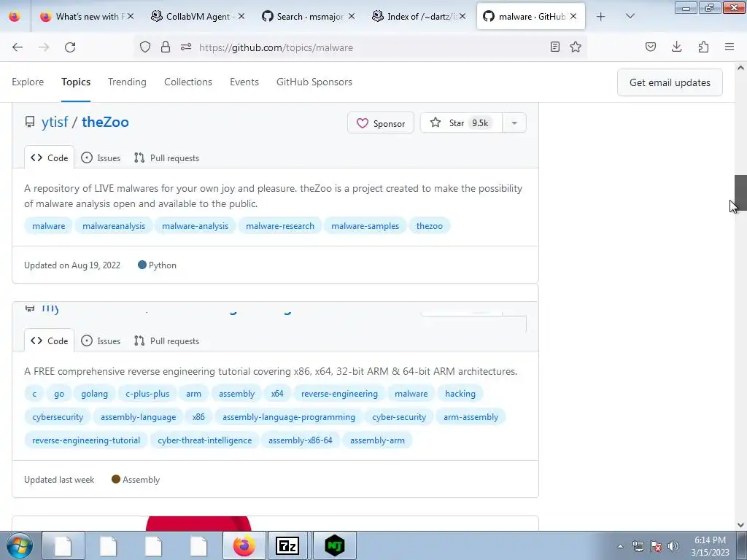Open the extensions puzzle icon
The width and height of the screenshot is (747, 560).
[703, 47]
